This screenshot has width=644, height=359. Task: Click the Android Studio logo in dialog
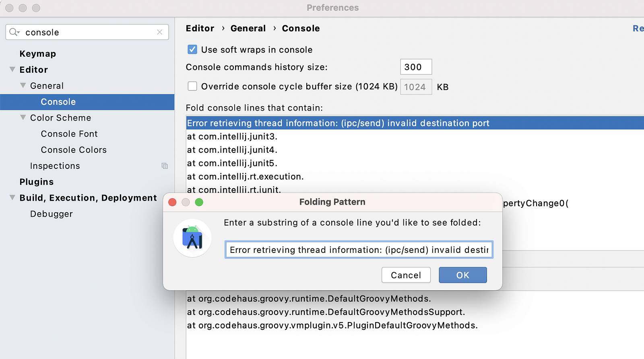click(x=192, y=238)
